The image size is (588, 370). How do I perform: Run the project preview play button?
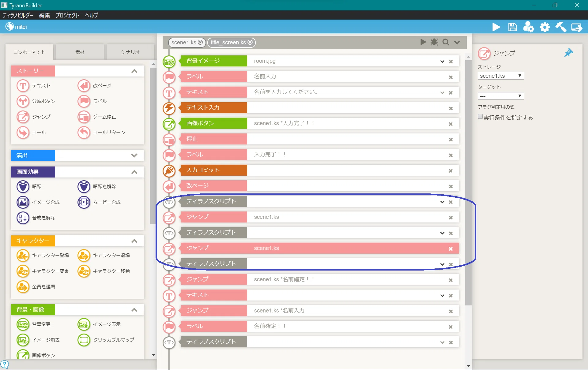496,27
